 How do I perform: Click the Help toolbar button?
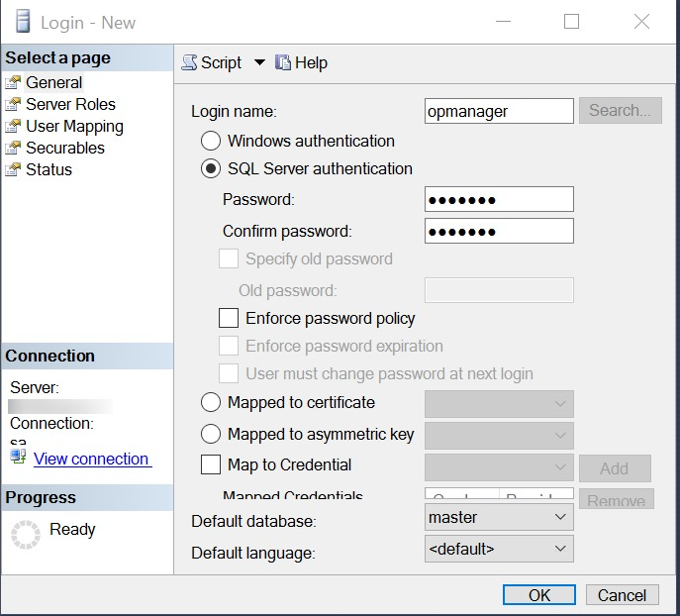[x=302, y=62]
